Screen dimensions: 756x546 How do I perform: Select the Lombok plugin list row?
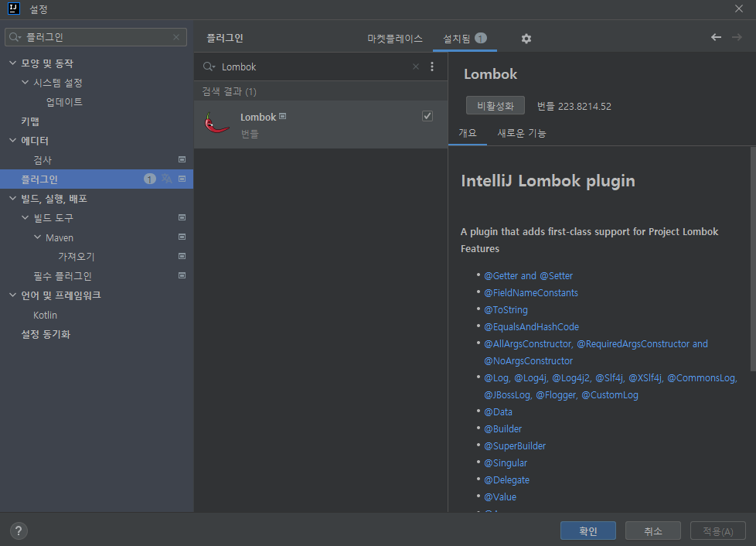(x=321, y=125)
